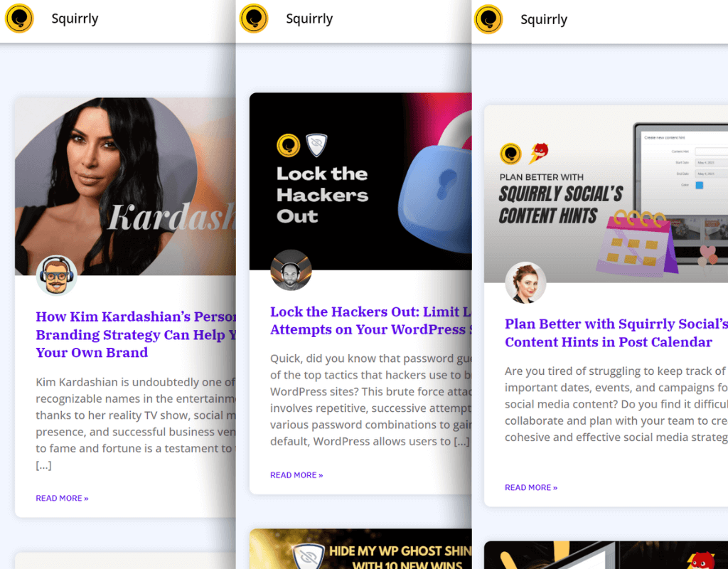Click the pink calendar illustration on the banner
The height and width of the screenshot is (569, 728).
tap(637, 243)
